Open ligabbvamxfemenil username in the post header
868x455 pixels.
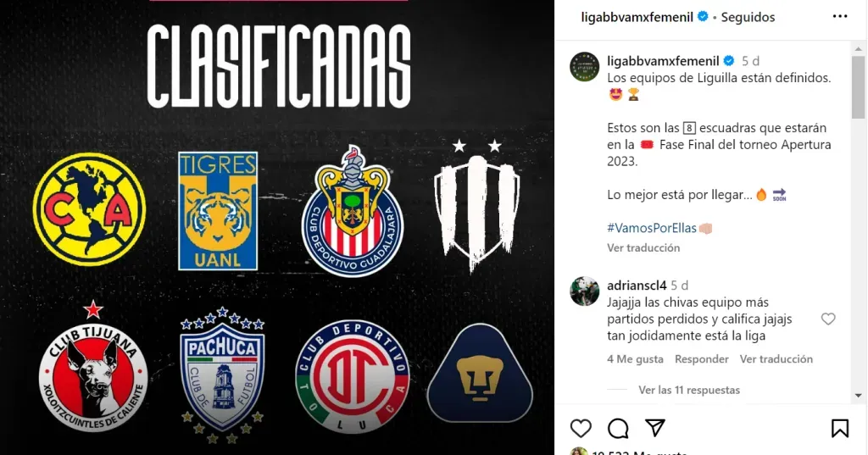637,17
